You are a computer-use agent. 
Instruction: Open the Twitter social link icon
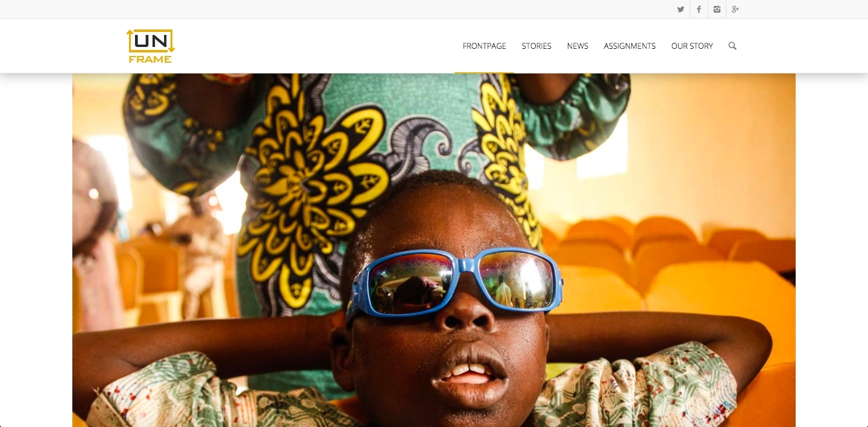pyautogui.click(x=681, y=9)
